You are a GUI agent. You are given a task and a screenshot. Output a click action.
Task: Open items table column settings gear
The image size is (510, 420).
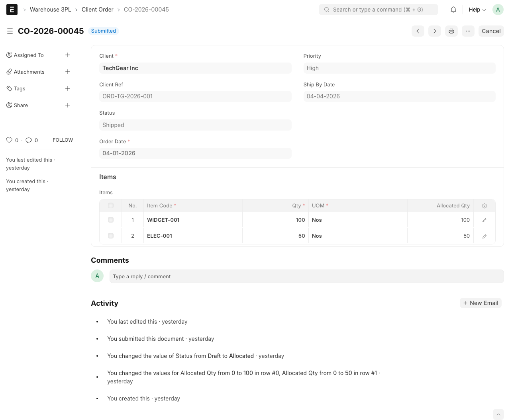click(484, 206)
